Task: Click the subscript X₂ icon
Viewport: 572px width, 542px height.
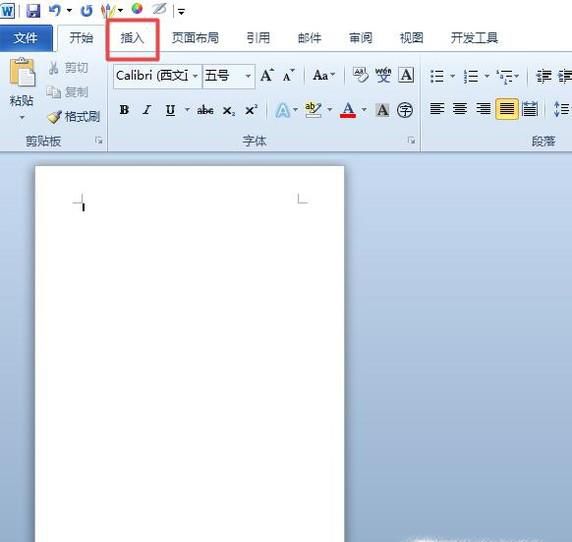Action: 229,110
